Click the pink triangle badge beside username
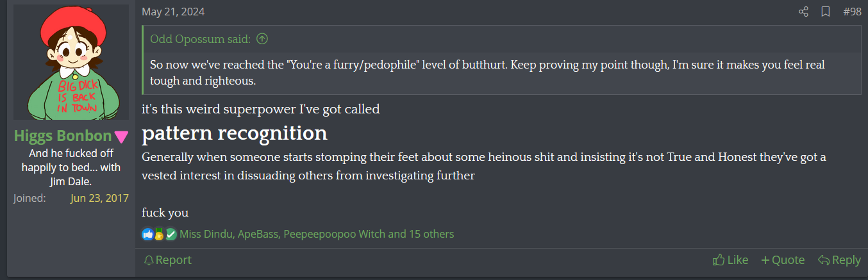Image resolution: width=868 pixels, height=280 pixels. pyautogui.click(x=121, y=137)
